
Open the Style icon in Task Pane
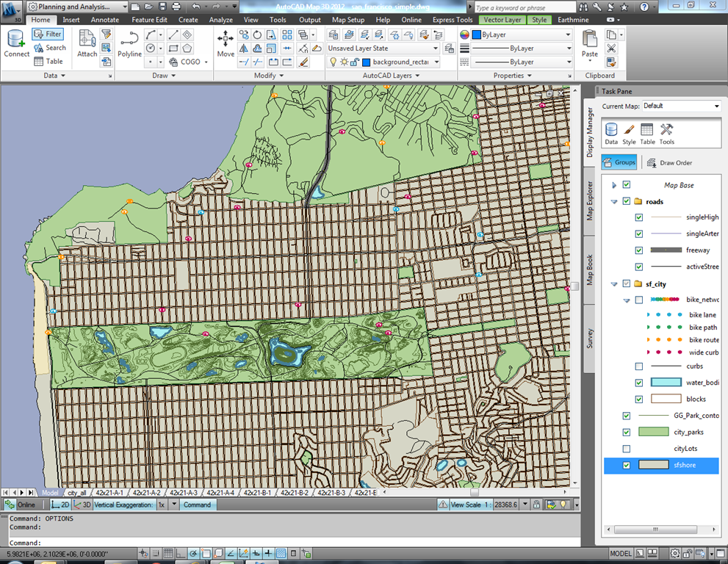(x=629, y=133)
